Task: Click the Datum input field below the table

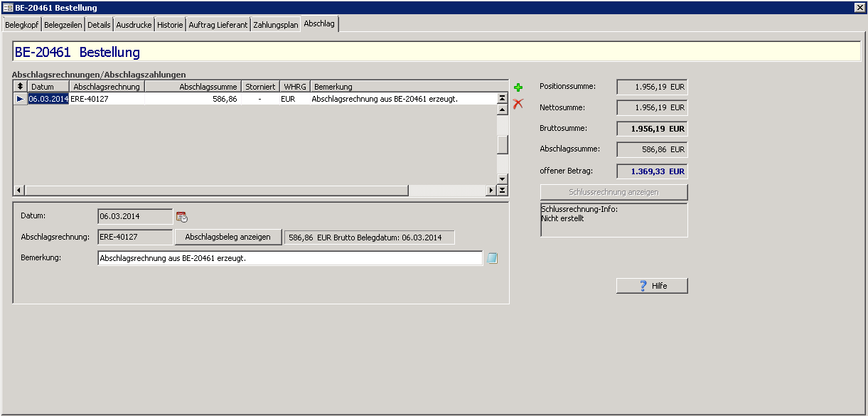Action: (135, 216)
